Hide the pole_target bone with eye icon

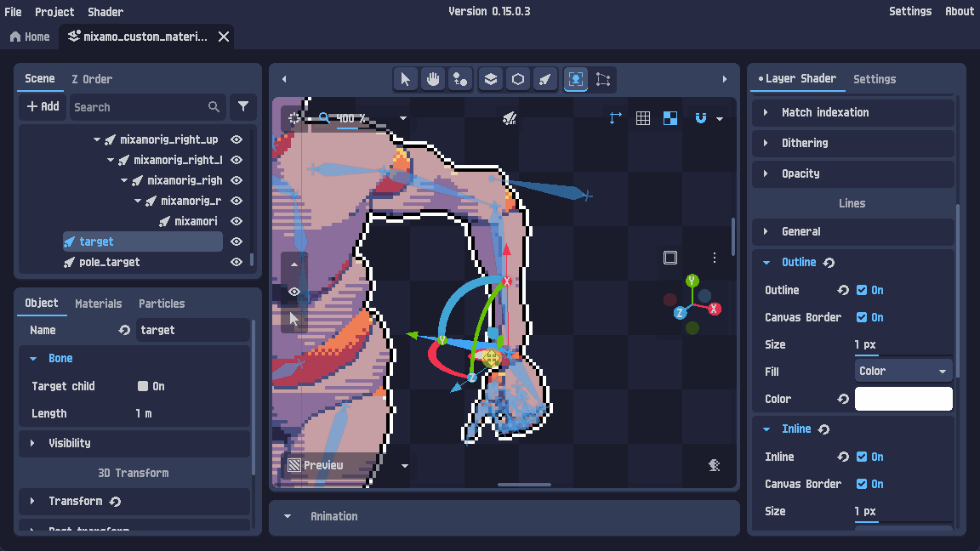[236, 263]
